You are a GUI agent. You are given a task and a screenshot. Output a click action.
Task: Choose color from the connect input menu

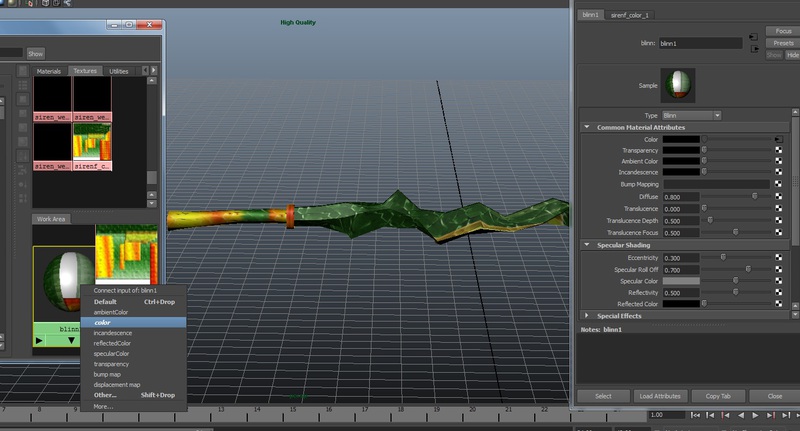(x=134, y=322)
